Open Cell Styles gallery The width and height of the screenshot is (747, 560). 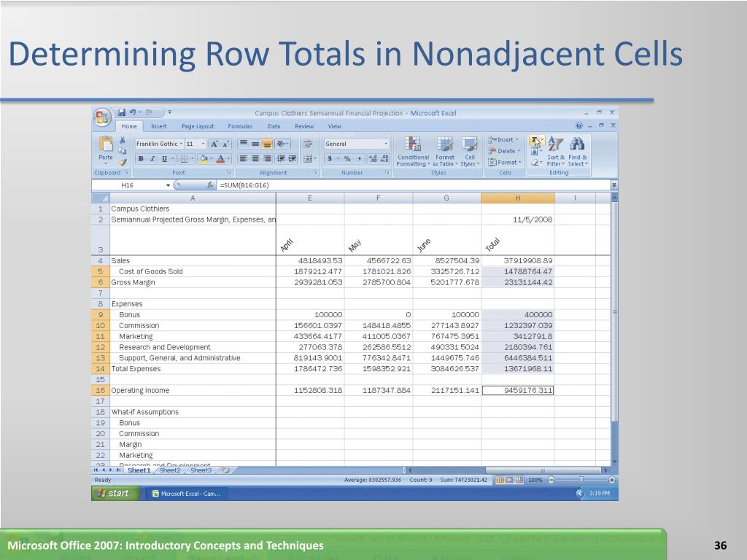tap(470, 152)
